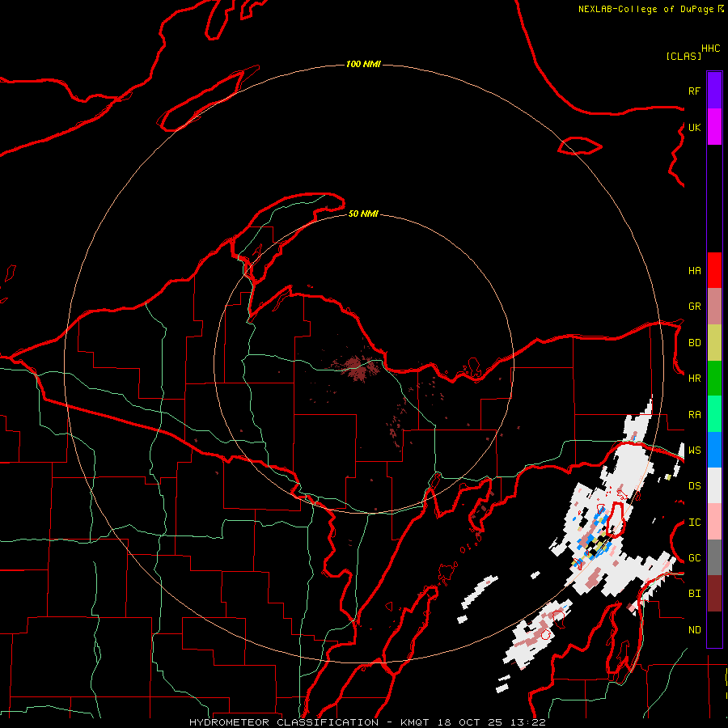Image resolution: width=728 pixels, height=728 pixels.
Task: Click the 'GC' legend label
Action: point(694,558)
